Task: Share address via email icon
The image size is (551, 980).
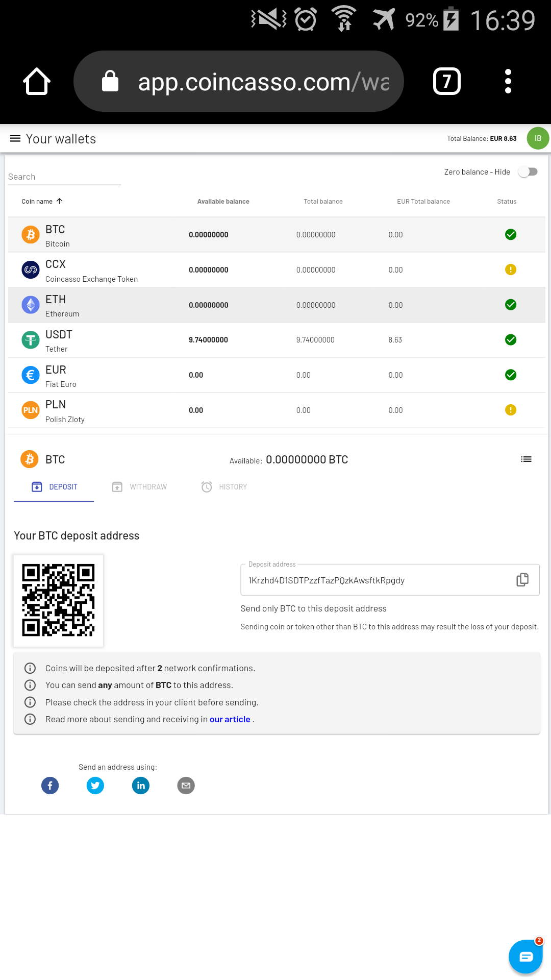Action: (186, 786)
